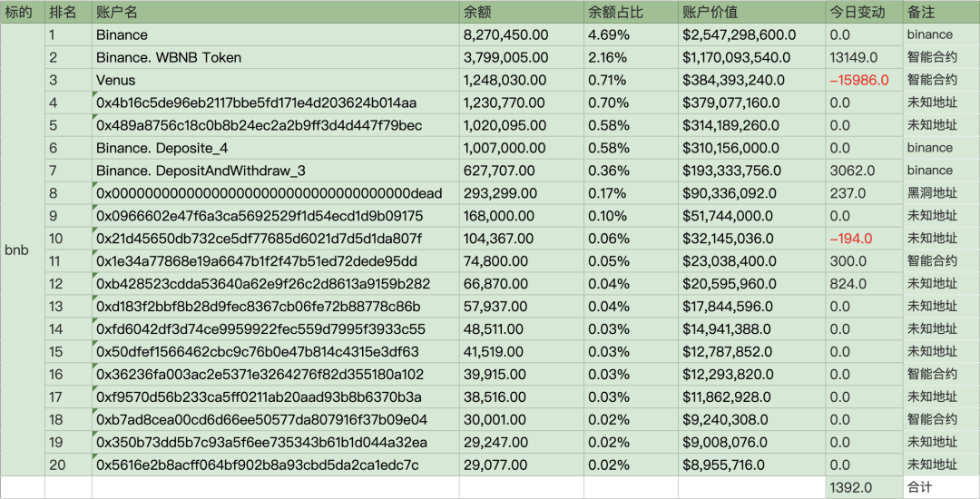Click the 合计 label cell

coord(941,488)
